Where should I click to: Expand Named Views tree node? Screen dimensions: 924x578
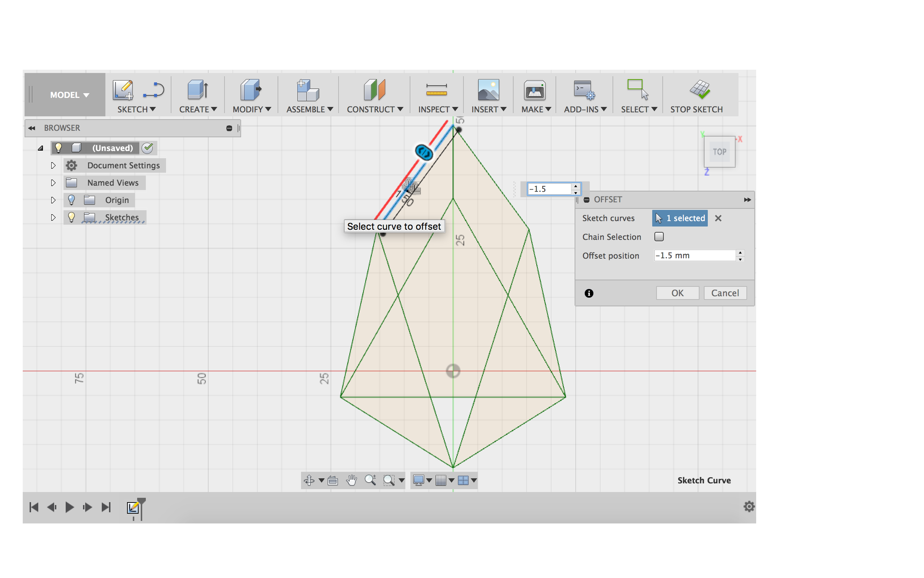coord(53,183)
